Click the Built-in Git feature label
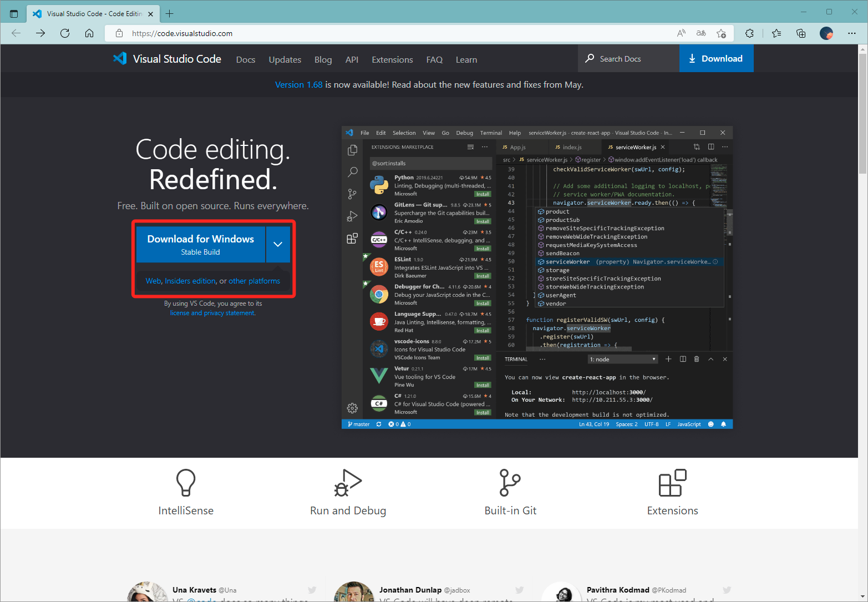868x602 pixels. click(510, 510)
